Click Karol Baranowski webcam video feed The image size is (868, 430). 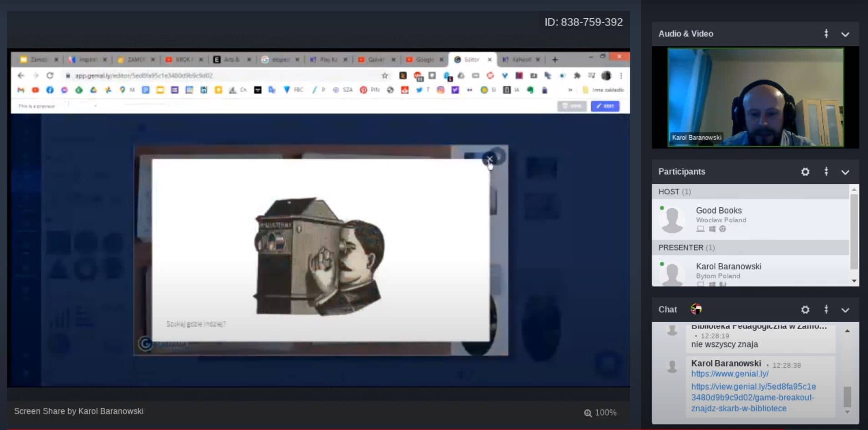tap(756, 97)
